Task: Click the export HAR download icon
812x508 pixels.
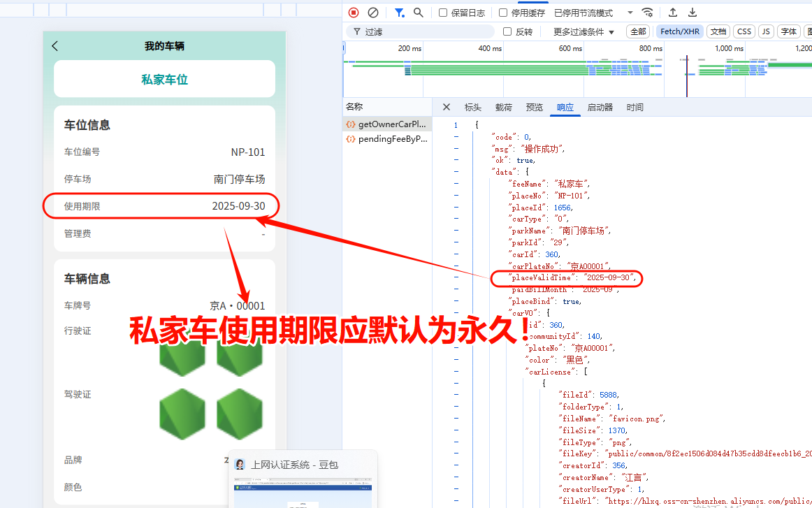Action: point(693,13)
